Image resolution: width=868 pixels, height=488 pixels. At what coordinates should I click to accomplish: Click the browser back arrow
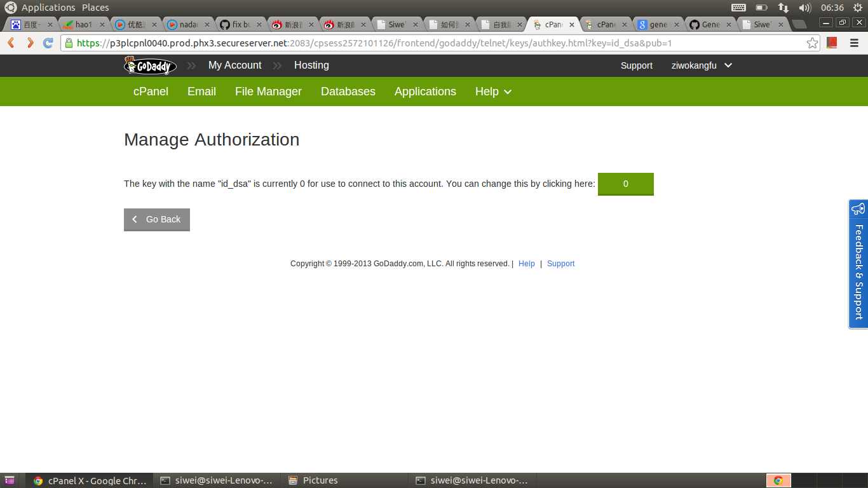[x=10, y=43]
